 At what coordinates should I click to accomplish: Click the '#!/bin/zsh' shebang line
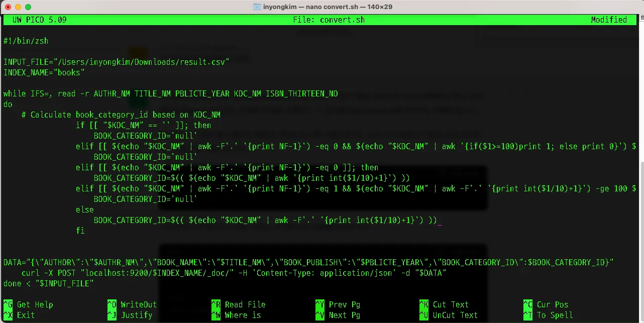(26, 41)
